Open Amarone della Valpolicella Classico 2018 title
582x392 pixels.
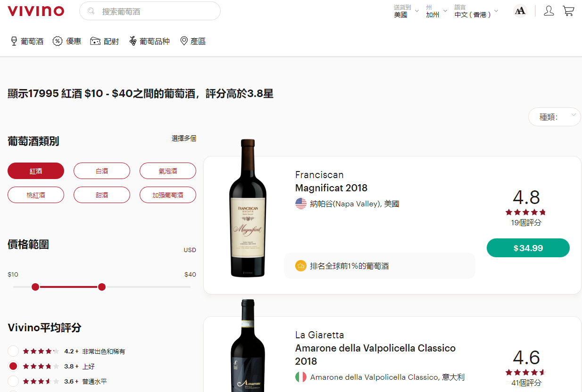coord(375,355)
